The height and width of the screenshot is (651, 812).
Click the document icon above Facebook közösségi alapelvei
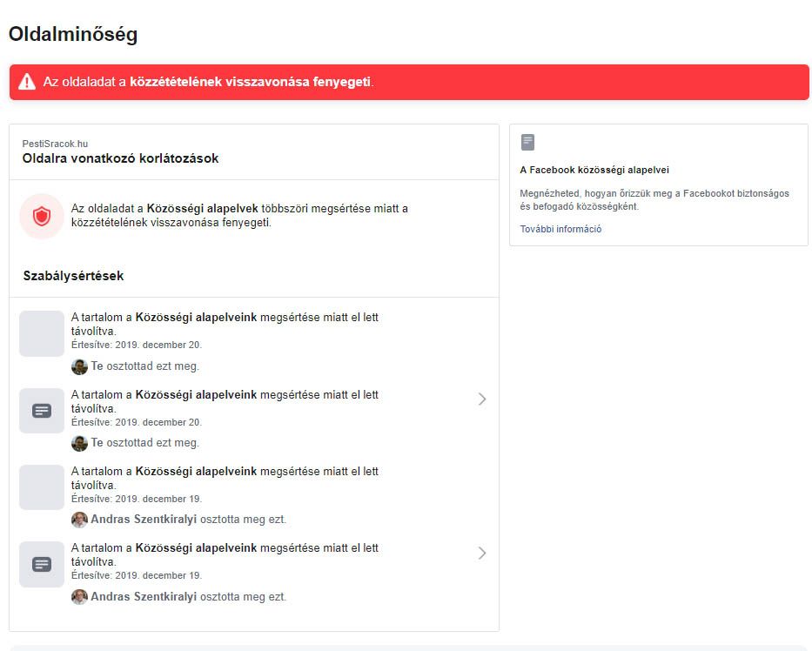[527, 142]
